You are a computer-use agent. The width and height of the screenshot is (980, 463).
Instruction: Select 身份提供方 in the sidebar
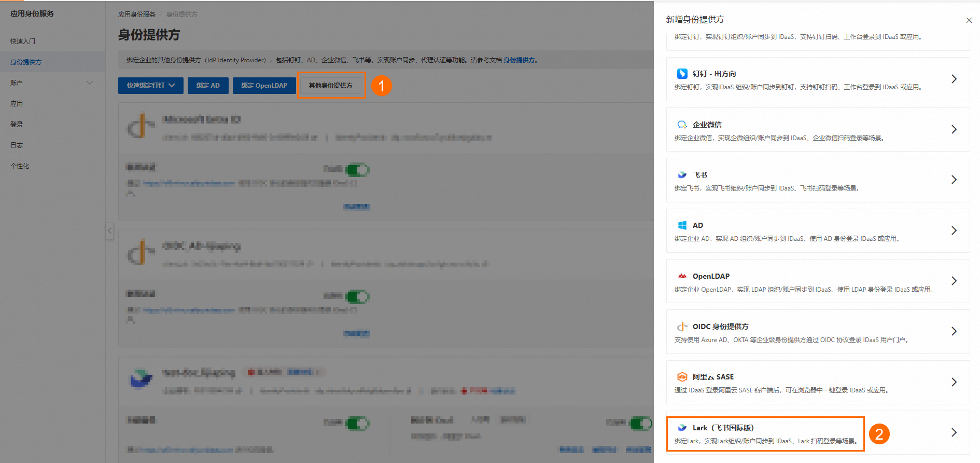tap(26, 62)
